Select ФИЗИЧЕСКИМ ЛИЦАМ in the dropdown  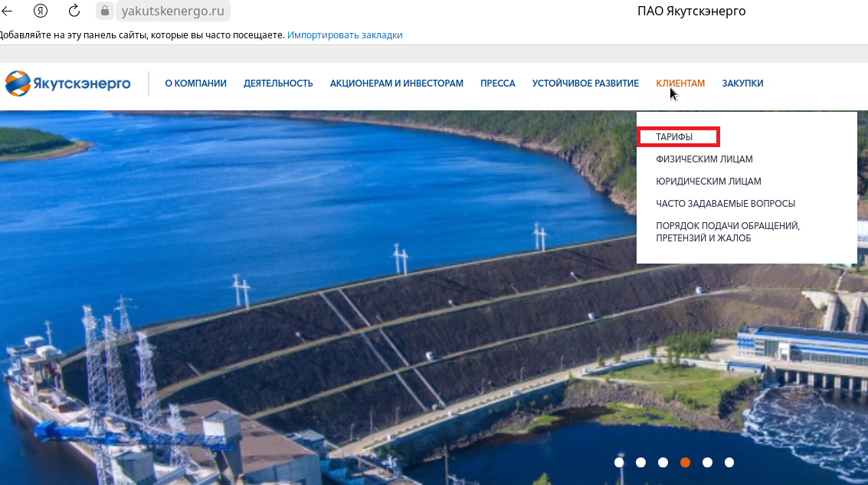pyautogui.click(x=704, y=159)
